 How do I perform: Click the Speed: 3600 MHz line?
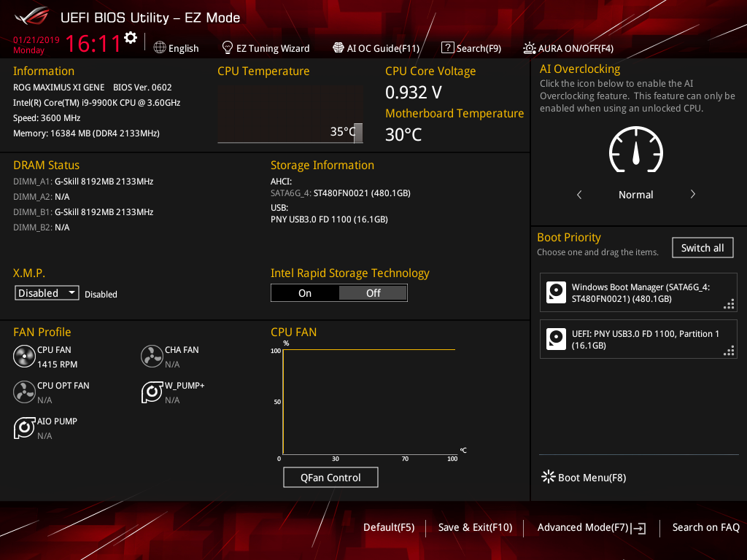tap(47, 118)
